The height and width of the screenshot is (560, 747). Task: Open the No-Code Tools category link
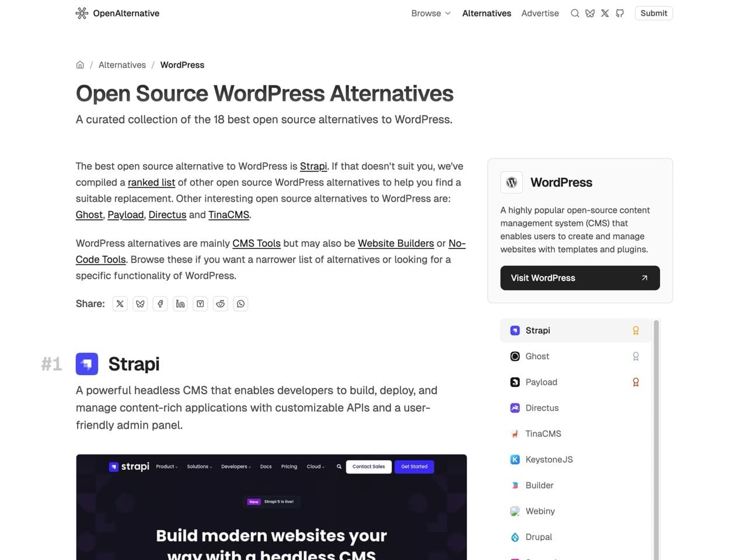tap(101, 260)
